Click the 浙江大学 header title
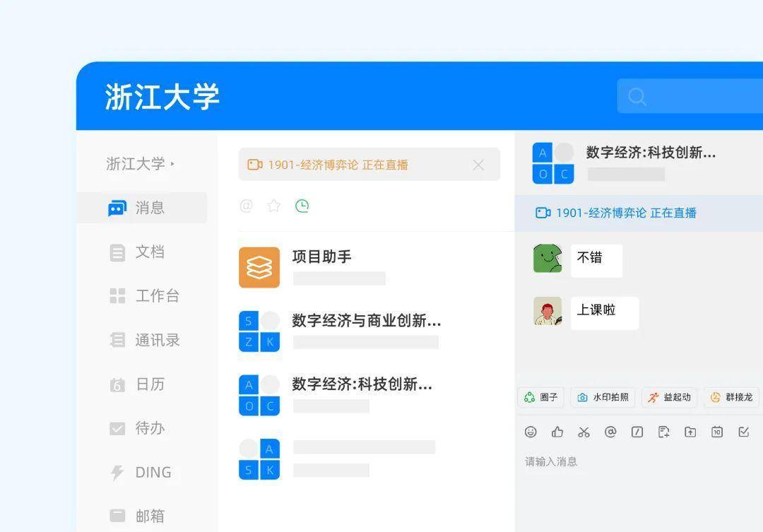763x532 pixels. [x=162, y=96]
